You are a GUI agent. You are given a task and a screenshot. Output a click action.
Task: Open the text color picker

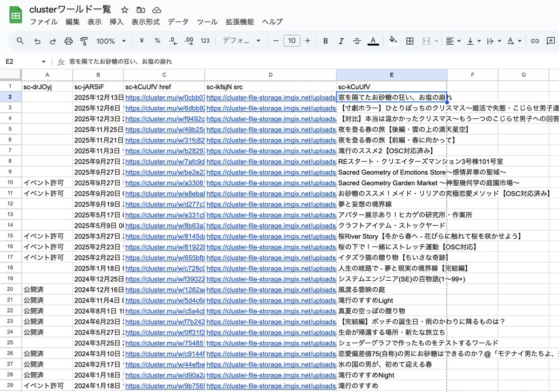(373, 41)
